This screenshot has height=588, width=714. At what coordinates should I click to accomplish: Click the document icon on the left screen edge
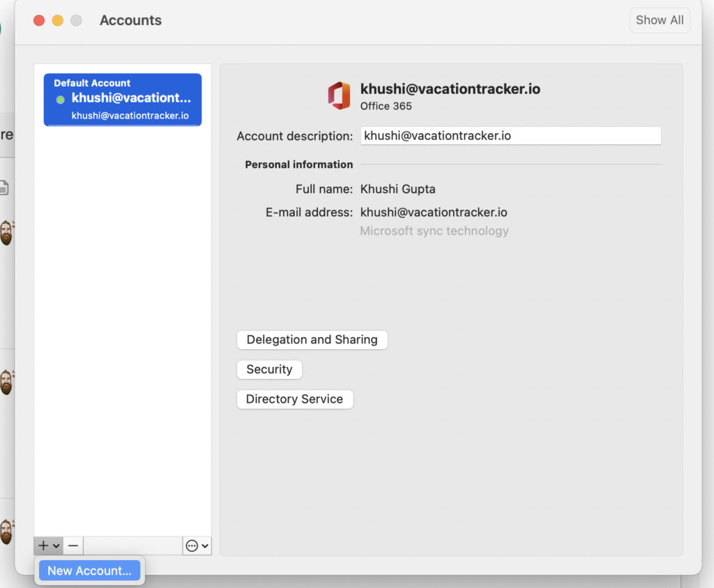(4, 187)
